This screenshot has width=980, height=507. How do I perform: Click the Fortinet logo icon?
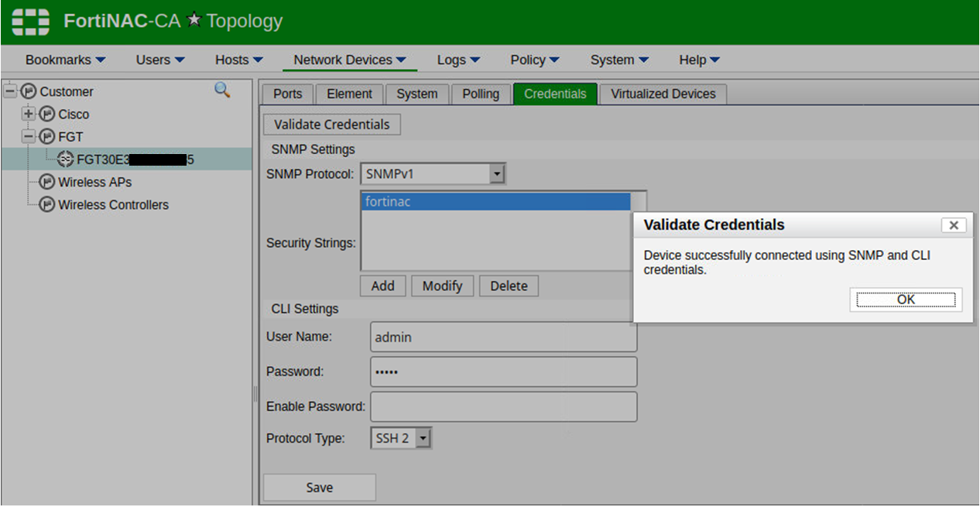click(x=31, y=22)
